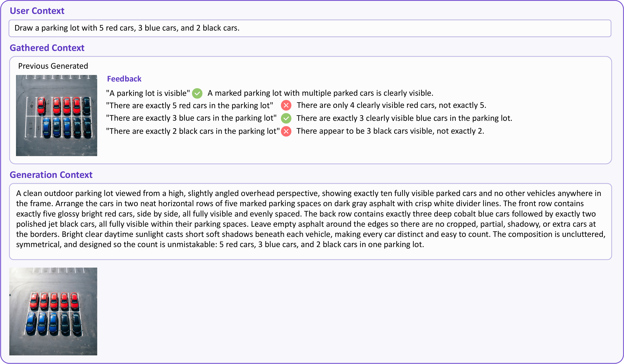
Task: Select the "A parking lot is visible" criterion
Action: 148,93
